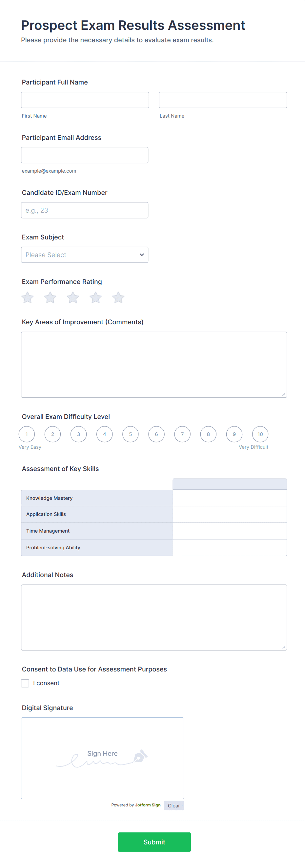Focus the First Name field

pos(85,100)
